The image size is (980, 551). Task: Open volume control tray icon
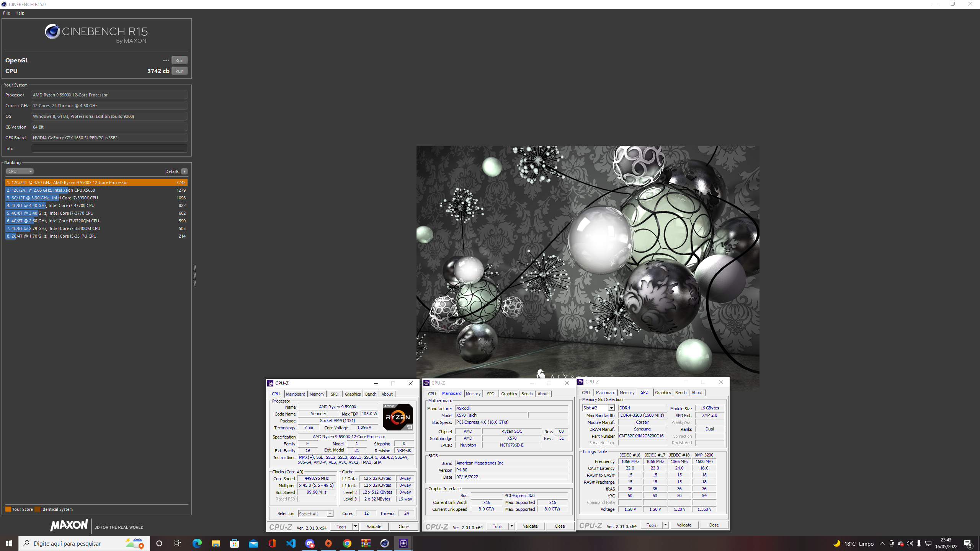pyautogui.click(x=910, y=543)
